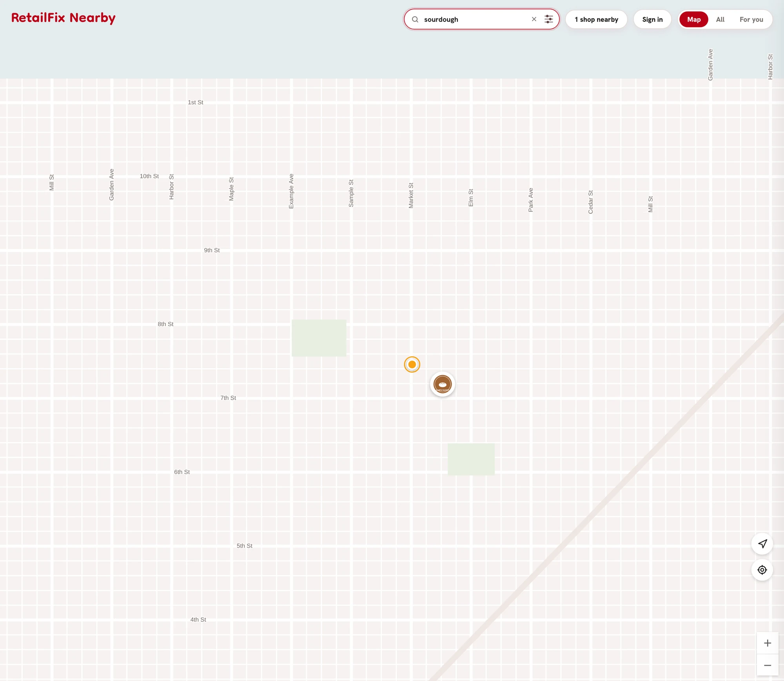Click the Market St label

411,195
